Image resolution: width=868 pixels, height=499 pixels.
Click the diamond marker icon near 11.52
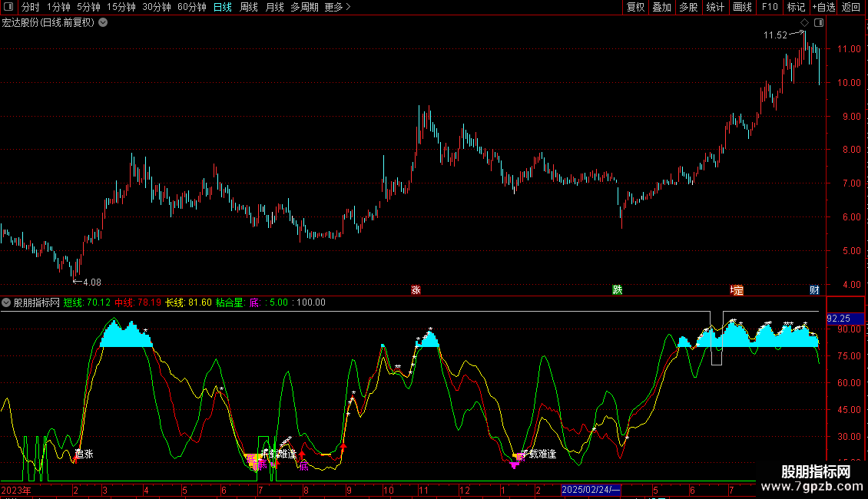804,22
